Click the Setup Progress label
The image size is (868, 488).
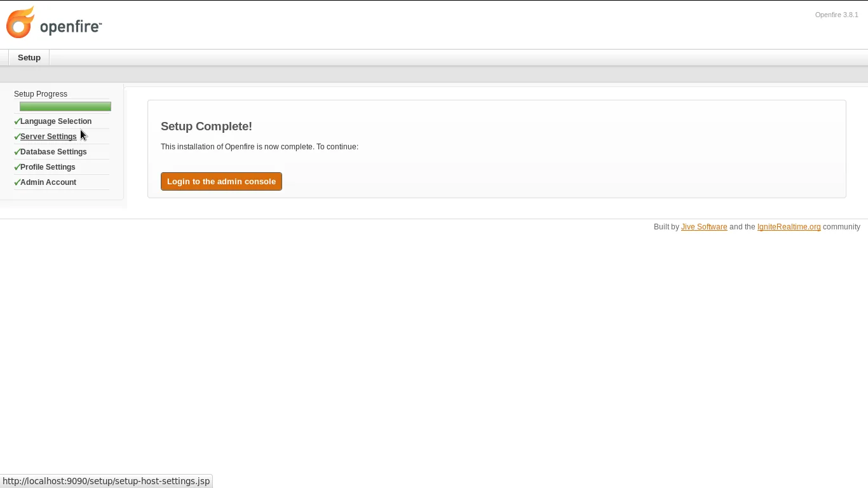41,94
